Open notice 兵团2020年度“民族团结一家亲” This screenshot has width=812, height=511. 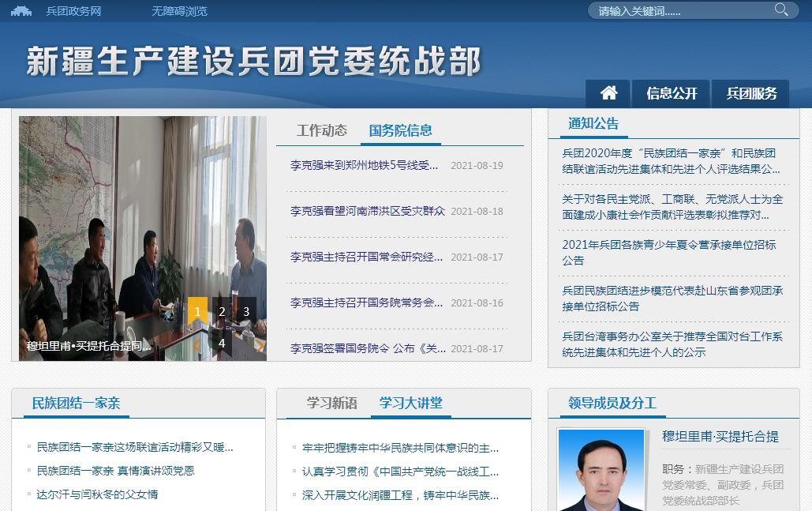tap(671, 161)
